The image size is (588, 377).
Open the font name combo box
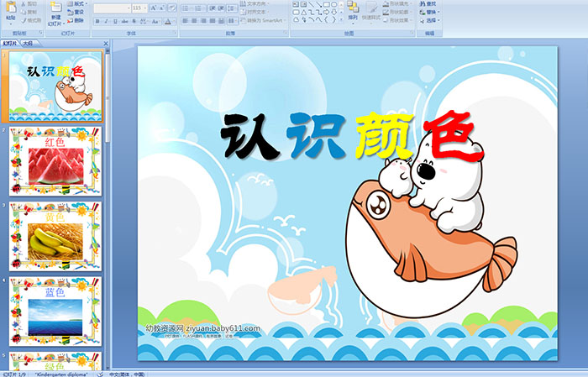[112, 8]
